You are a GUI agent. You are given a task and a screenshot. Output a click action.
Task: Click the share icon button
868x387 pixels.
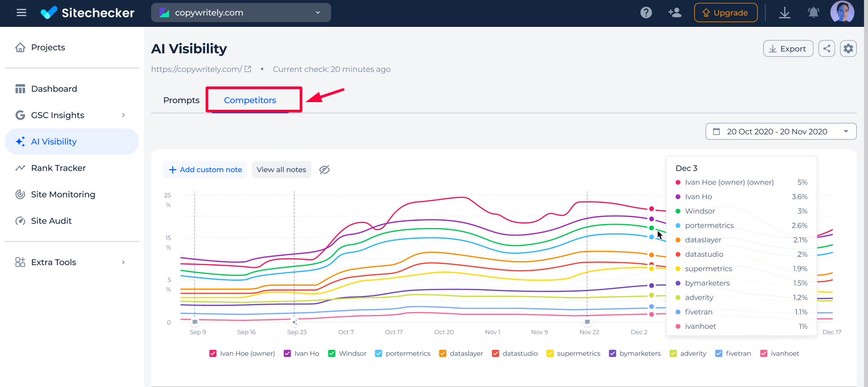click(826, 48)
